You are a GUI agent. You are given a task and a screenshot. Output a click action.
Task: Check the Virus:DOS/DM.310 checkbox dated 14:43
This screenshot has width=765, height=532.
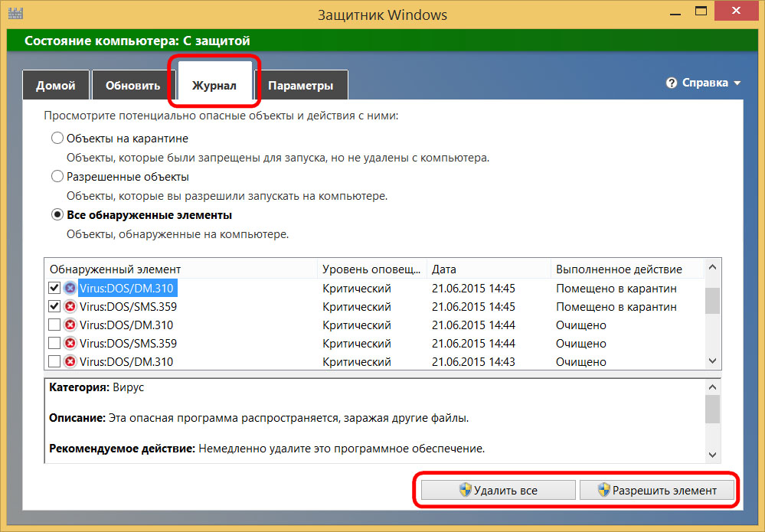(54, 362)
